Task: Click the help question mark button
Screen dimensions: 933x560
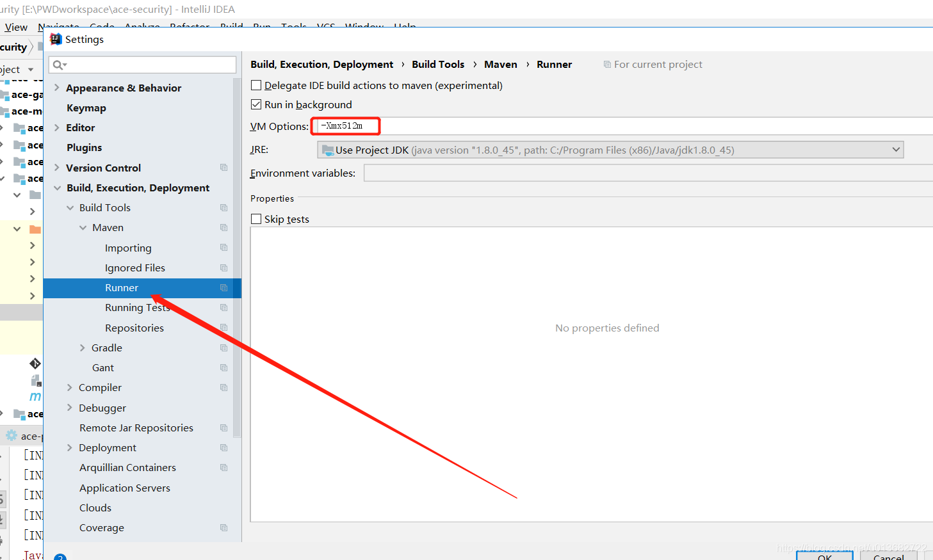Action: coord(60,557)
